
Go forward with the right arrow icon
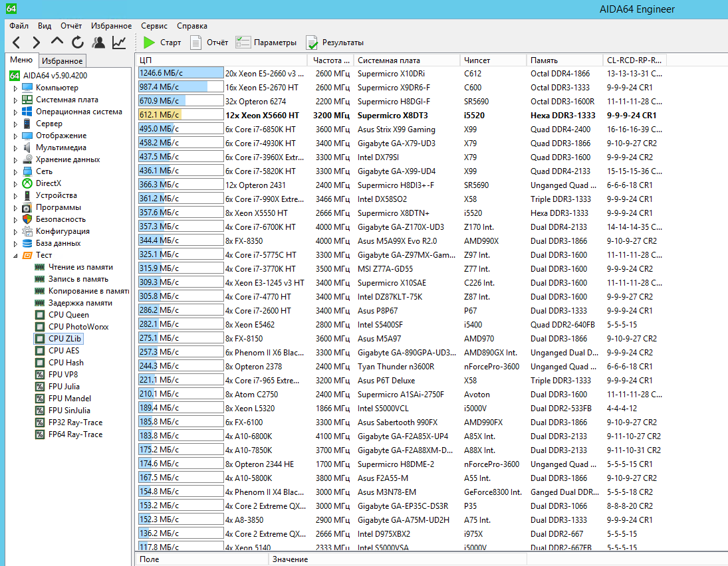(x=36, y=43)
